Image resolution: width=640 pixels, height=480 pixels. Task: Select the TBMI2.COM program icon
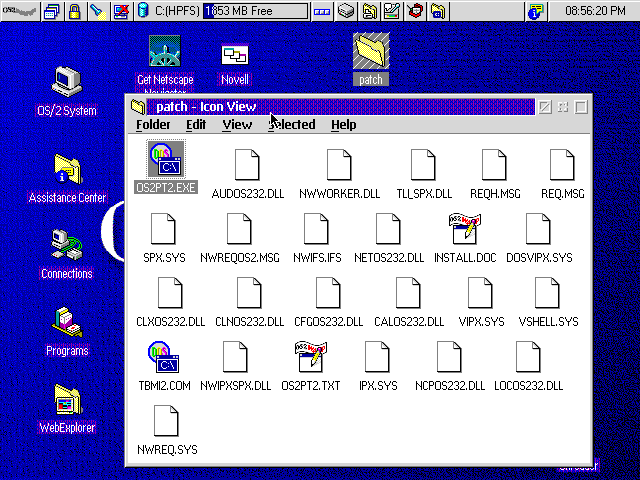164,357
